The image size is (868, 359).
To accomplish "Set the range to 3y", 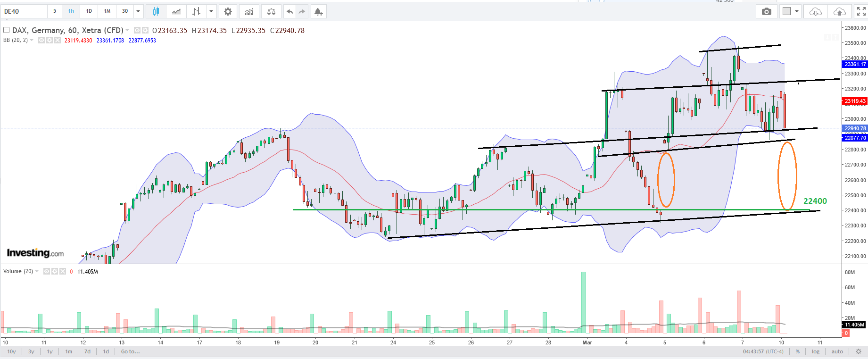I will pyautogui.click(x=31, y=351).
